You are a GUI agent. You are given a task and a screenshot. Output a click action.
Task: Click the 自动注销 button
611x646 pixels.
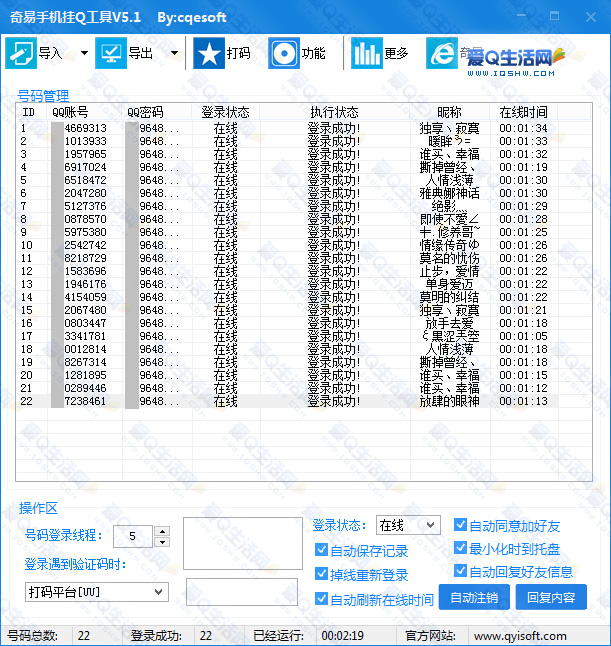click(474, 598)
